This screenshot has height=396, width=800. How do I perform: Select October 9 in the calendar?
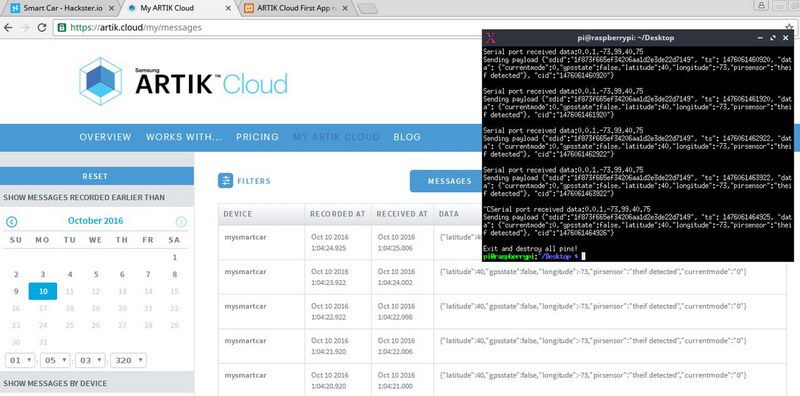16,291
